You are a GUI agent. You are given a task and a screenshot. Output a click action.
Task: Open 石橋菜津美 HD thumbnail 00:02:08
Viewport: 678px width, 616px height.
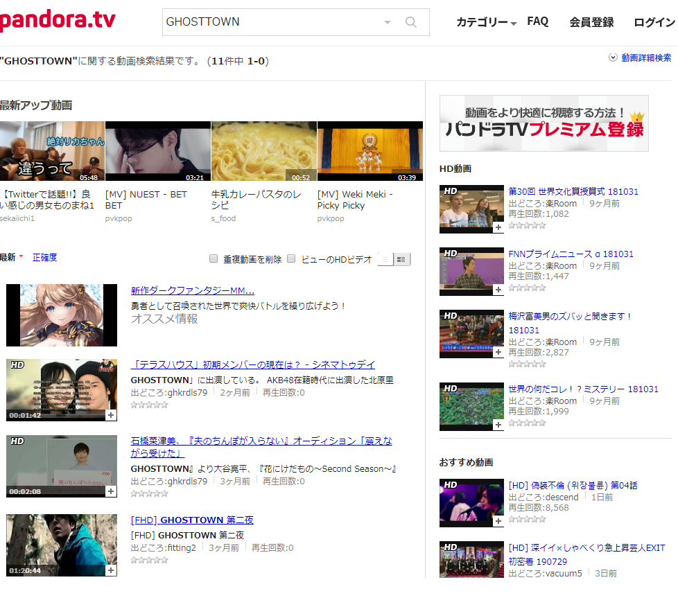click(62, 466)
